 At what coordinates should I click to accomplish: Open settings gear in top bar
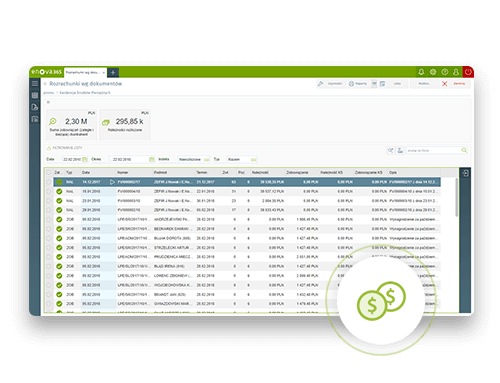tap(433, 72)
